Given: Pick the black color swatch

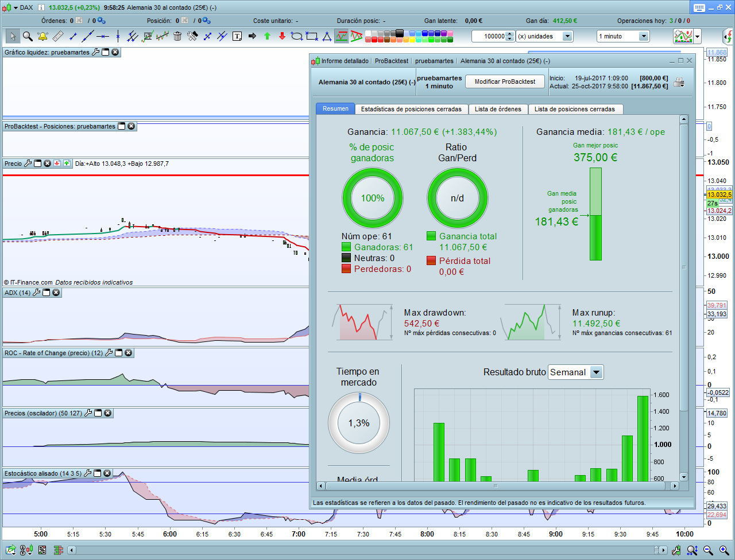Looking at the screenshot, I should pyautogui.click(x=400, y=33).
